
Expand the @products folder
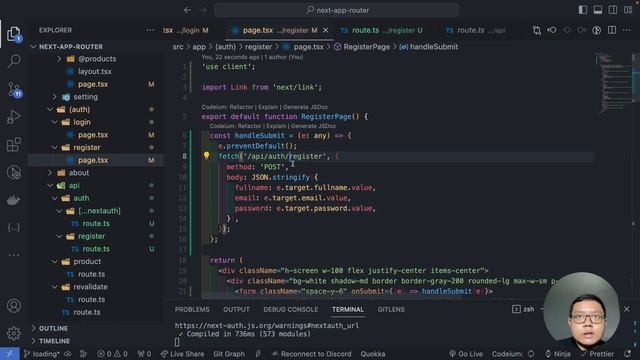(60, 59)
